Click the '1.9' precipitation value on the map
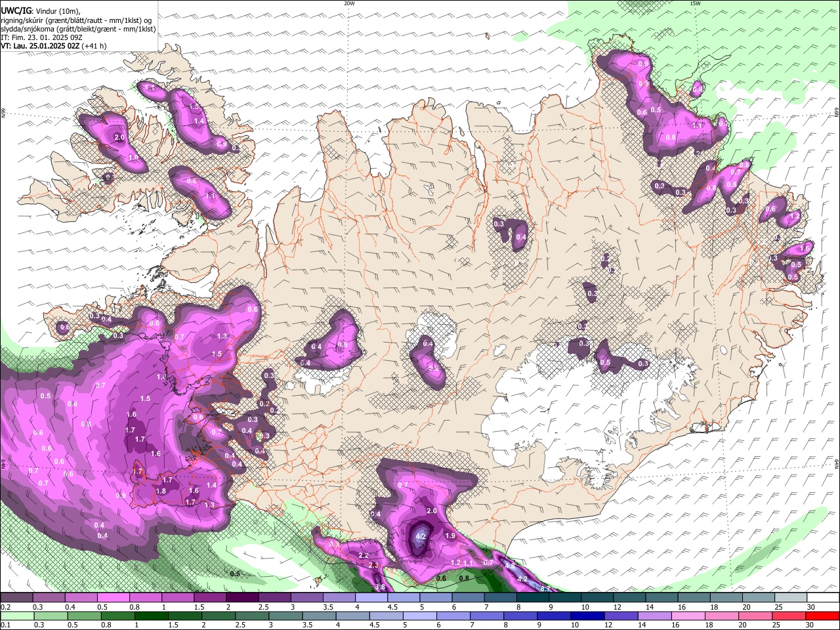Screen dimensions: 840x630 point(450,535)
